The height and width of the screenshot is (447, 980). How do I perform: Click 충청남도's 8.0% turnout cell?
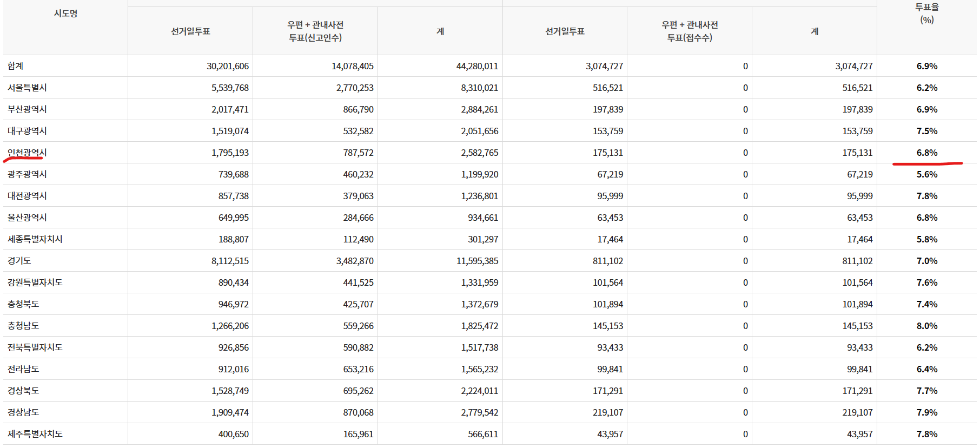pyautogui.click(x=926, y=326)
